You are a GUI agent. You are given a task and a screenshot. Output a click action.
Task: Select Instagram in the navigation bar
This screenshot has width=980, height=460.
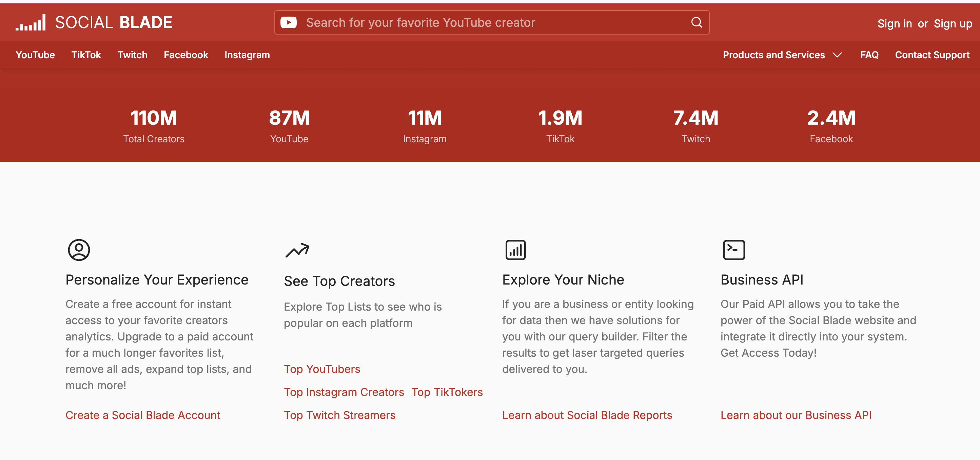tap(247, 55)
